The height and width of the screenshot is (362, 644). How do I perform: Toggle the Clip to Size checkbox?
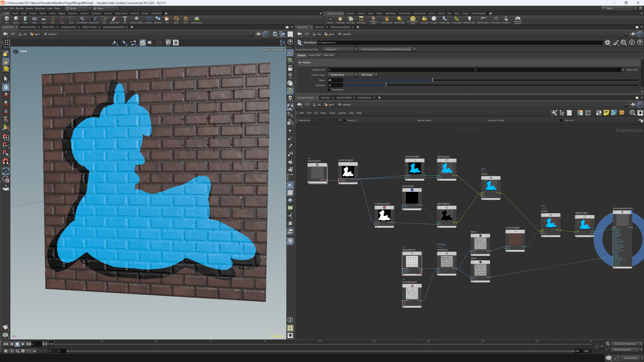pyautogui.click(x=623, y=70)
